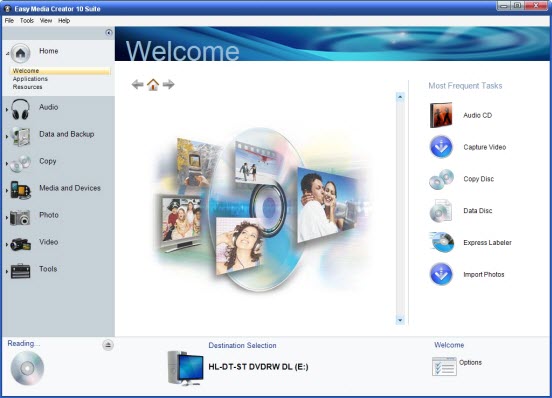Launch the Capture Video icon

[441, 147]
